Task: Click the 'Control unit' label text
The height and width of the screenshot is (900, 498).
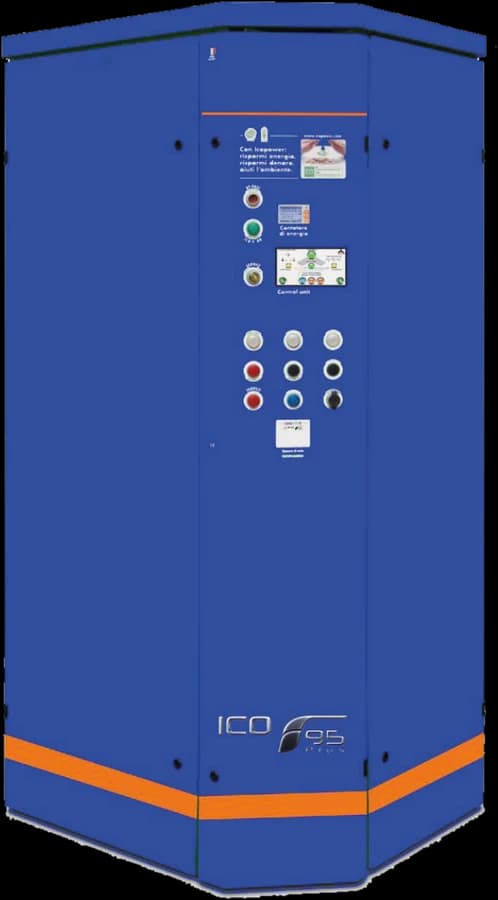Action: click(x=294, y=293)
